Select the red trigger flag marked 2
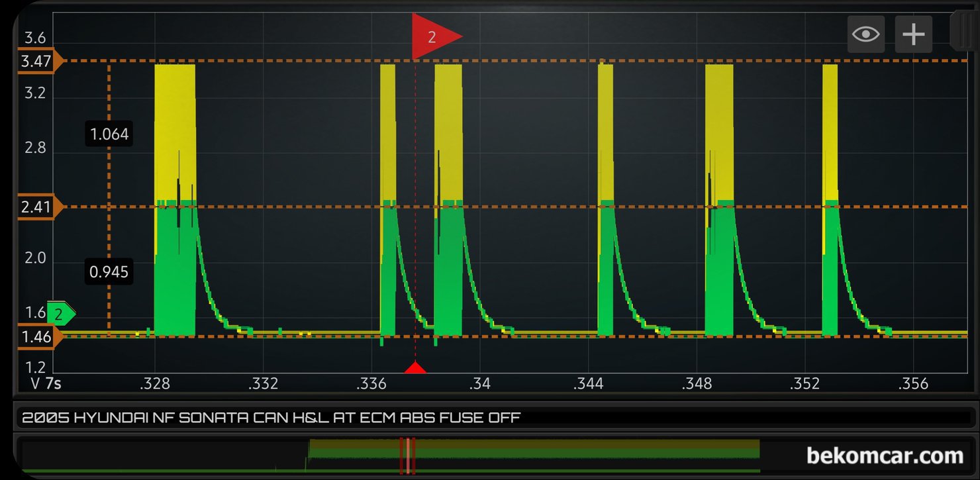This screenshot has width=980, height=480. tap(436, 36)
